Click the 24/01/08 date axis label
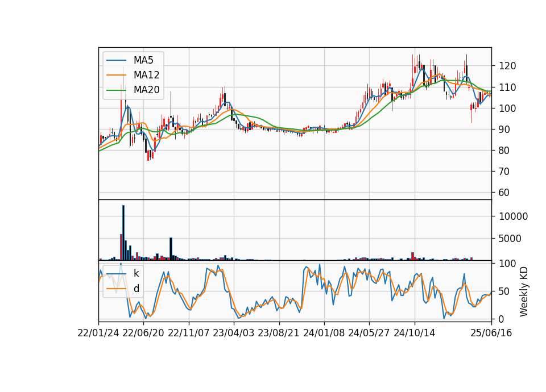The height and width of the screenshot is (392, 546). click(324, 333)
